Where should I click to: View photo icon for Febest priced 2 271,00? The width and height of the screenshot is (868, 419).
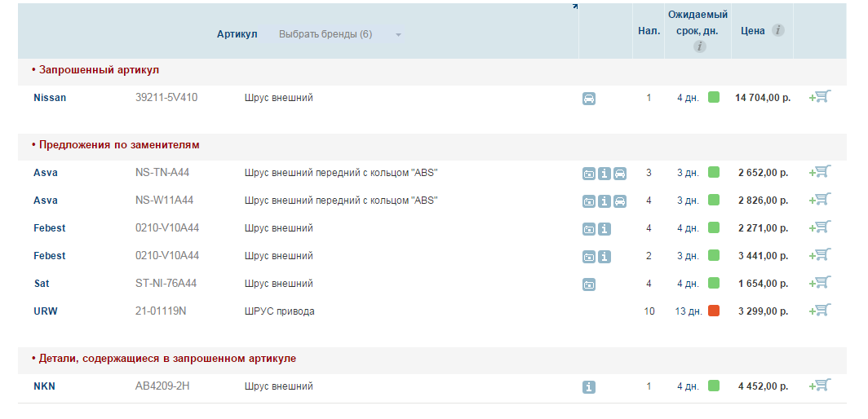click(x=588, y=229)
